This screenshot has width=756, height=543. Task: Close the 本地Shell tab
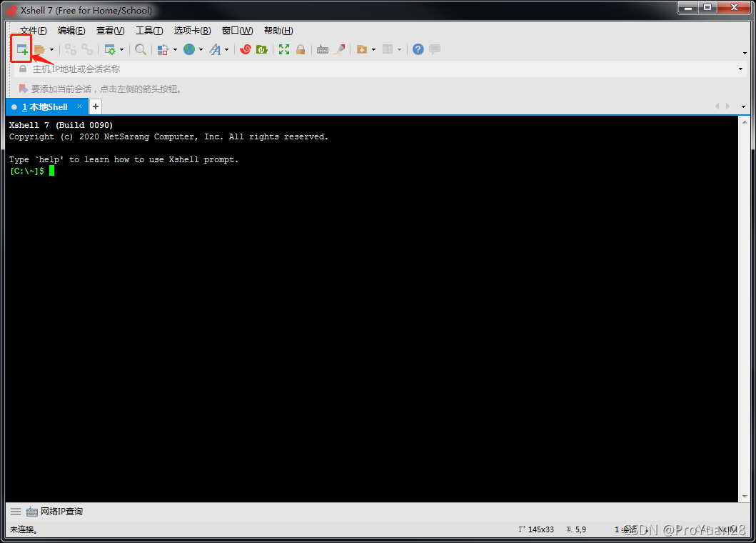point(79,106)
